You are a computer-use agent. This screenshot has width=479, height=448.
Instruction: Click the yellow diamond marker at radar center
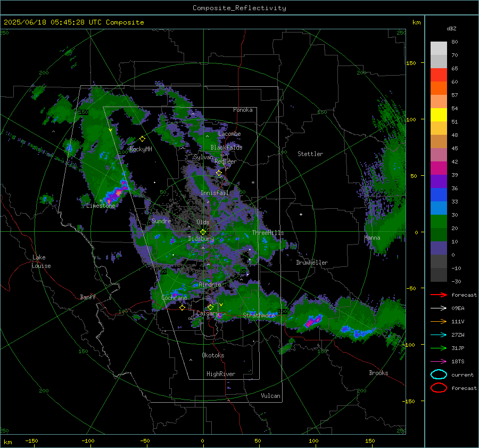coord(203,232)
